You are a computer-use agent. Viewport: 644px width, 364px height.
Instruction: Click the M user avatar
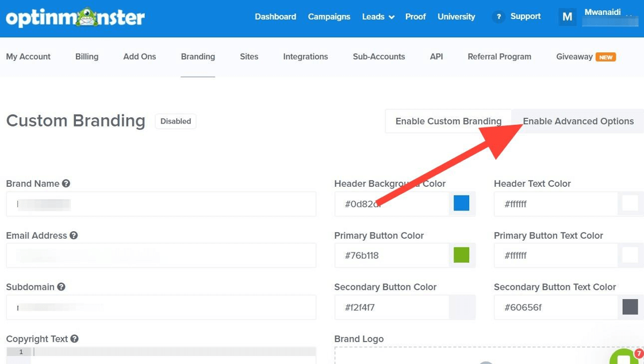(x=567, y=17)
